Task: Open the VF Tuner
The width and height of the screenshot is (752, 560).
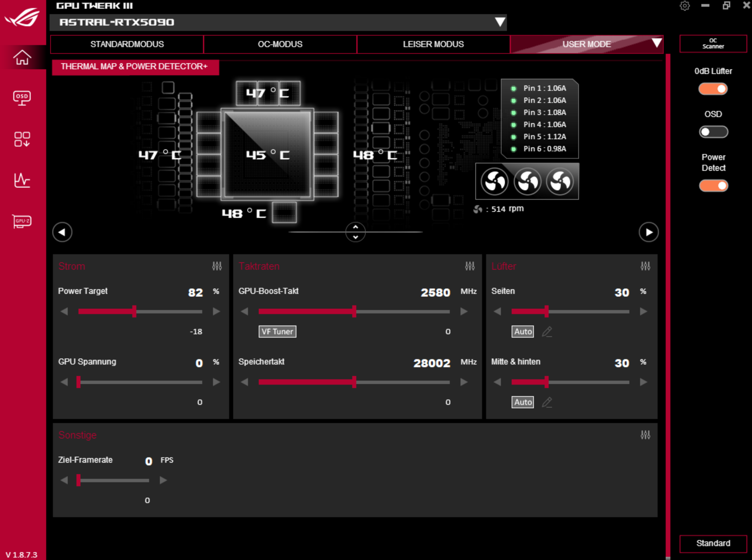Action: (x=277, y=331)
